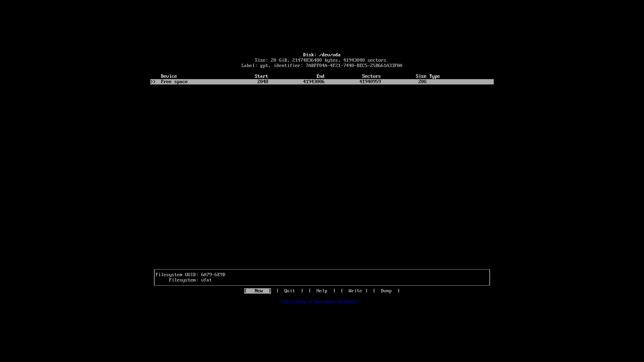Toggle the selected Free space row
Screen dimensions: 644x362
[322, 81]
